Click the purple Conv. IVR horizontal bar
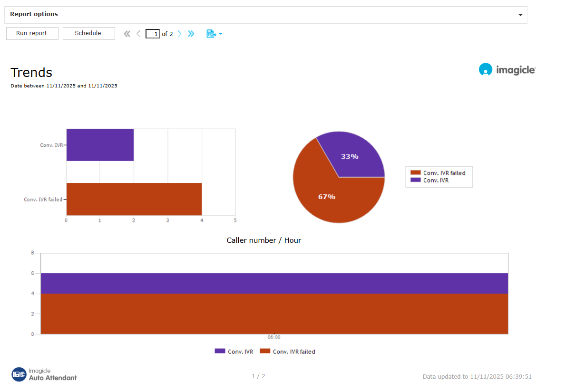Viewport: 585px width, 392px height. tap(100, 144)
